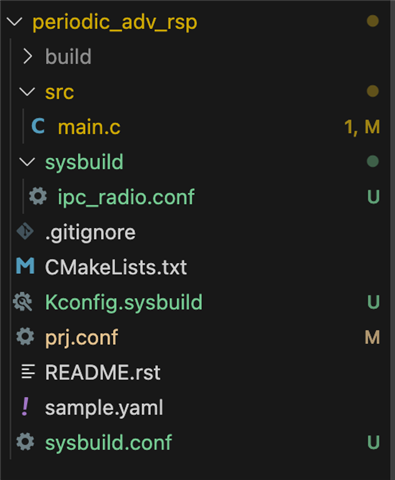Click the C language icon beside main.c

[x=38, y=127]
